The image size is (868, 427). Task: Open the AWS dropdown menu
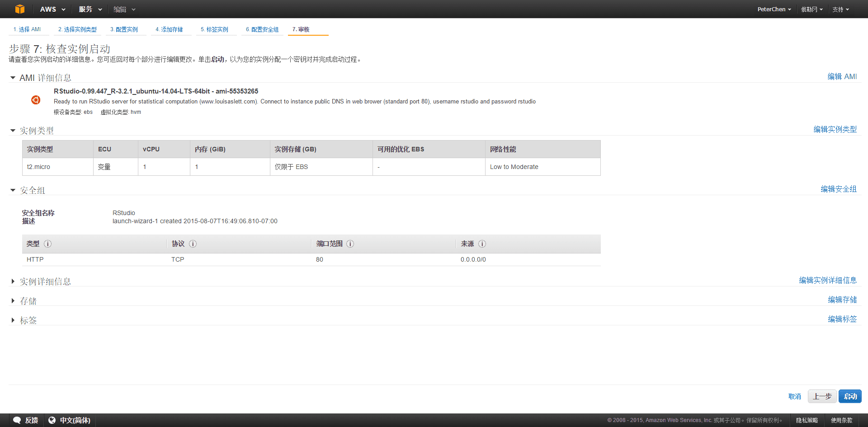52,9
